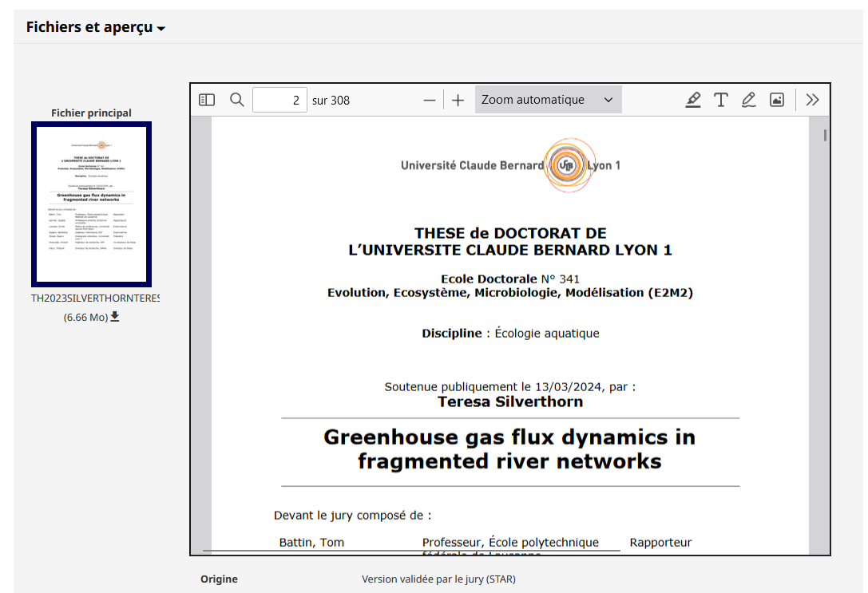Viewport: 868px width, 593px height.
Task: Click the 'Battin, Tom' jury member name
Action: point(311,543)
